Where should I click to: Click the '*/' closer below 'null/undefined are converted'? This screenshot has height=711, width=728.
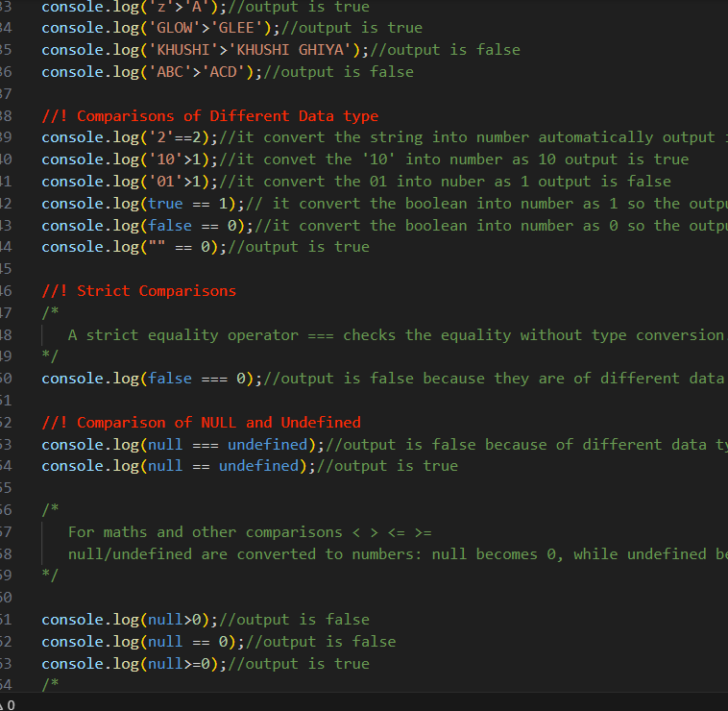(50, 576)
